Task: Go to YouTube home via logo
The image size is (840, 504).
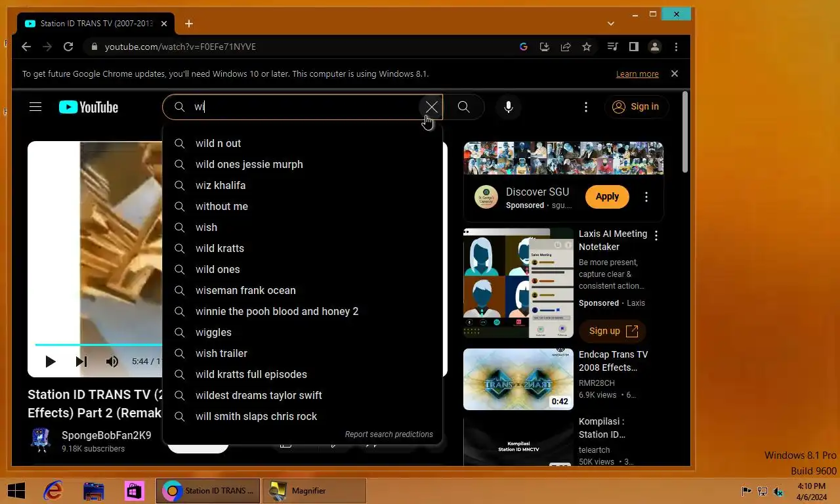Action: click(x=89, y=107)
